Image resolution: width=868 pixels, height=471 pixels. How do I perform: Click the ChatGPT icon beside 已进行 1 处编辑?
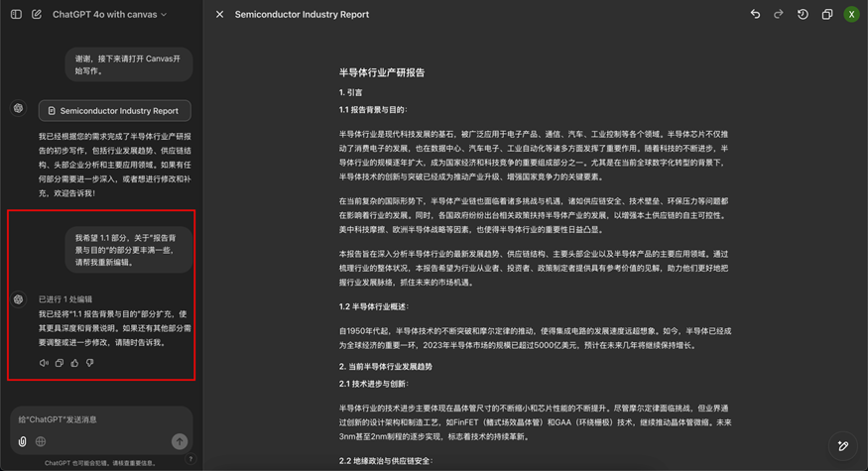coord(18,299)
